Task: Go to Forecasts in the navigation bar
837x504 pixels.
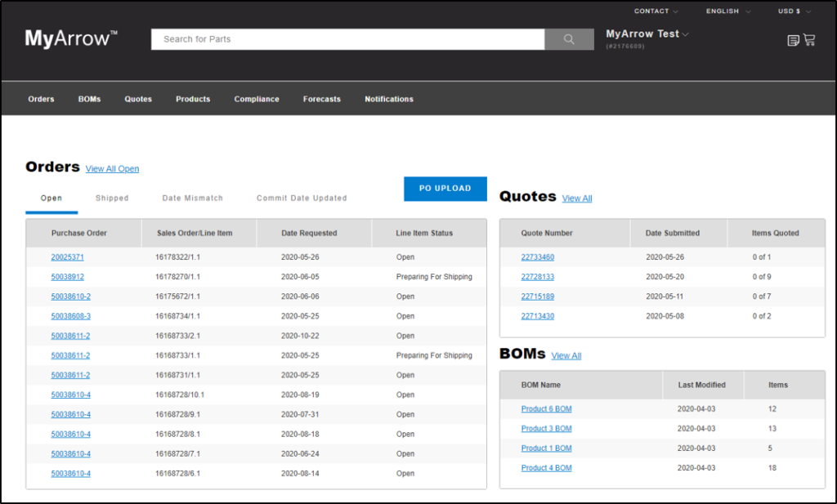Action: pyautogui.click(x=322, y=99)
